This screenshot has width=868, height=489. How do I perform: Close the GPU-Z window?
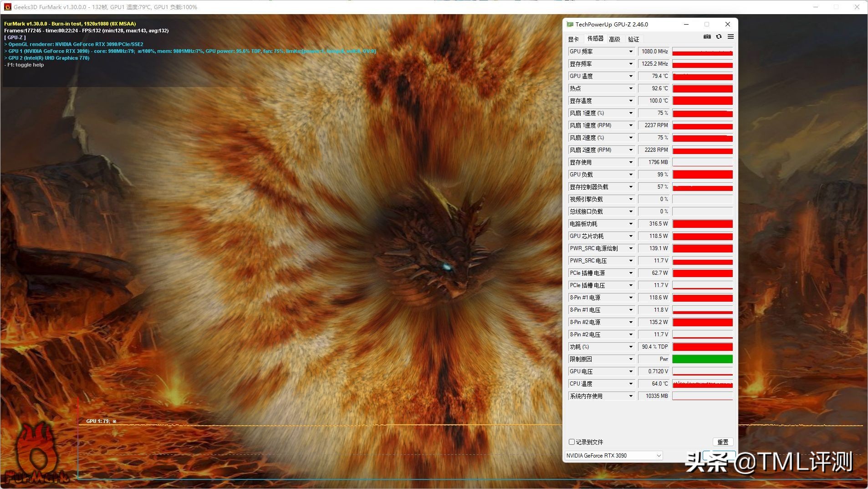point(728,24)
